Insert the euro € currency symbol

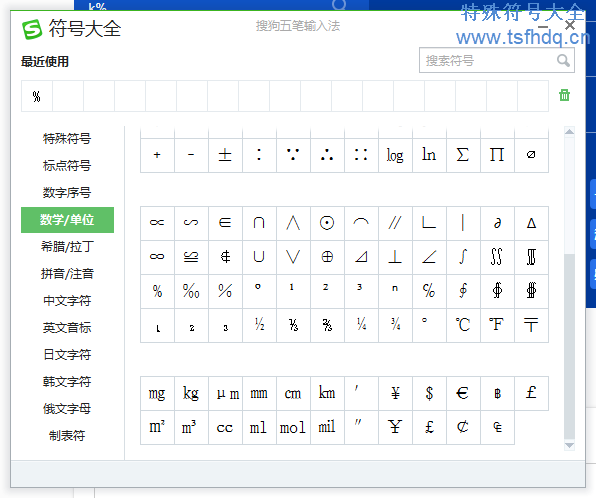463,393
